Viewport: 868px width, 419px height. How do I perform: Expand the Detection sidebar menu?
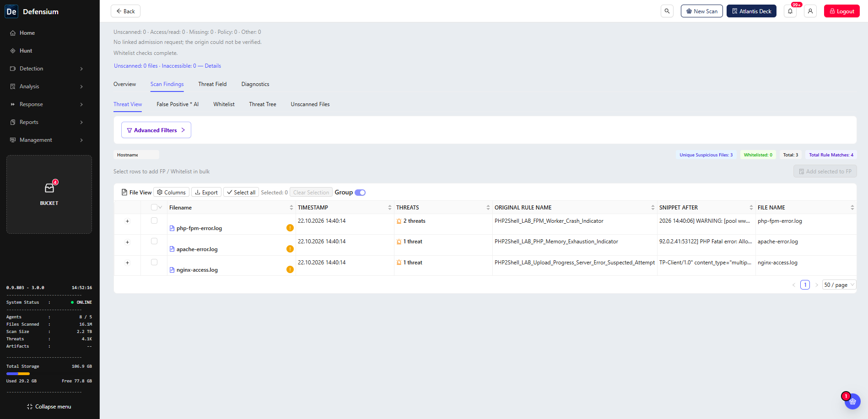(x=47, y=69)
